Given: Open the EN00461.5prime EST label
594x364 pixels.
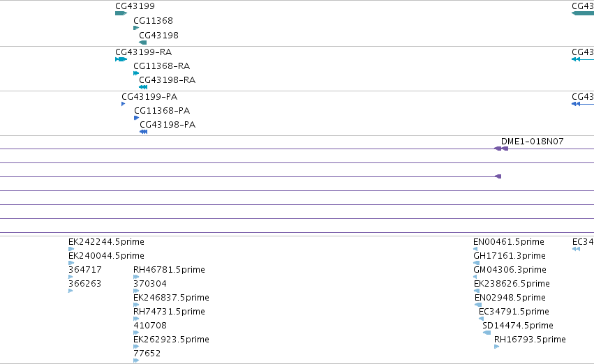Looking at the screenshot, I should [509, 241].
